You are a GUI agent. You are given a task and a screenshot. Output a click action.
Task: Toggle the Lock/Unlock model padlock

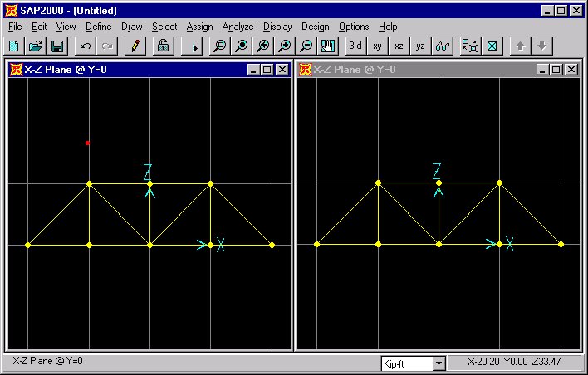point(164,46)
